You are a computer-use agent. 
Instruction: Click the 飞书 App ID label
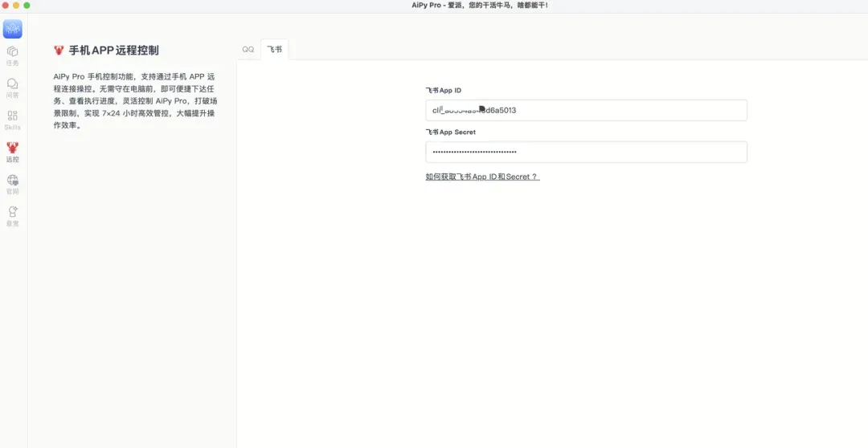[x=444, y=90]
